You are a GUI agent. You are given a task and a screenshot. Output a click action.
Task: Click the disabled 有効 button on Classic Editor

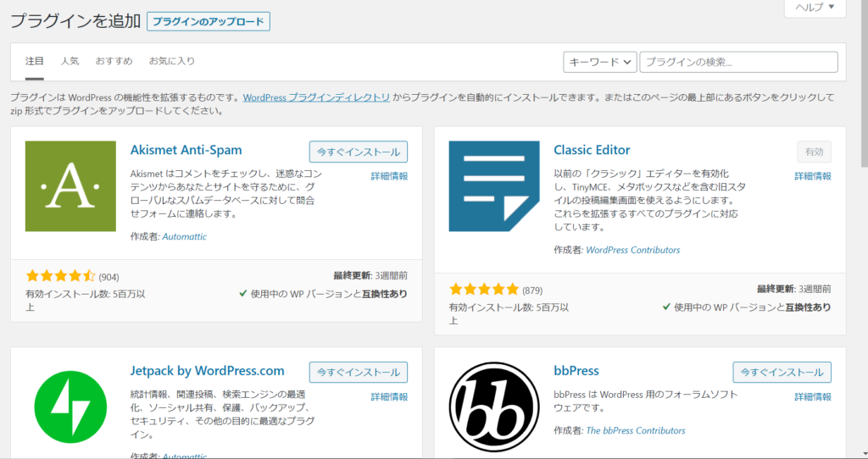click(814, 152)
